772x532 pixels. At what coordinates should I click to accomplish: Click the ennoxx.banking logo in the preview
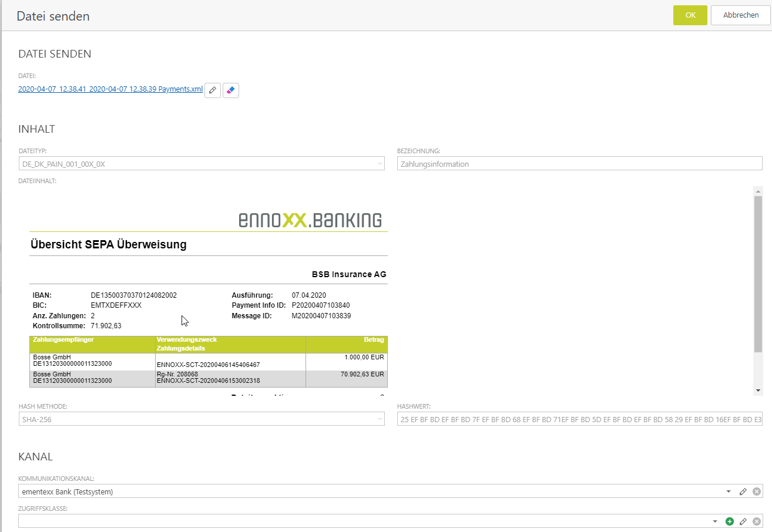pos(310,220)
